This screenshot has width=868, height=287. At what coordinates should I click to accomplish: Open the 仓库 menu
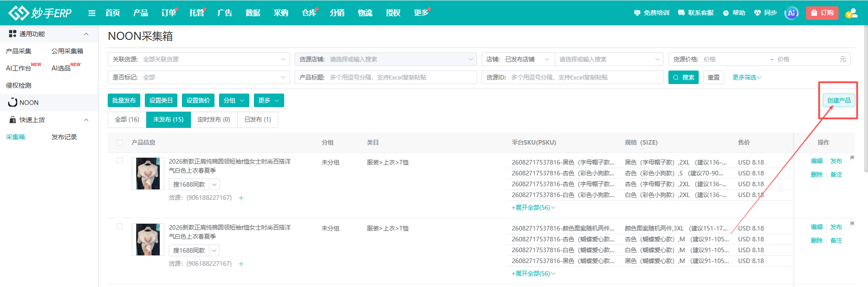[x=309, y=13]
